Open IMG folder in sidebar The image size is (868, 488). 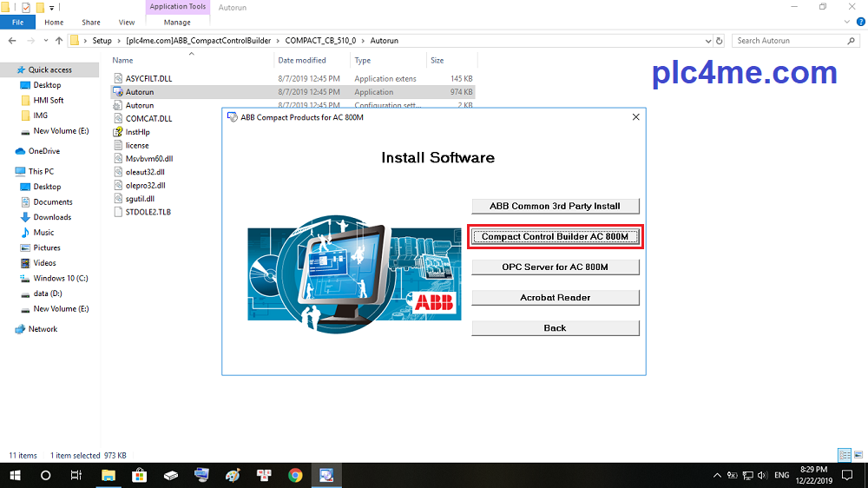[x=40, y=115]
